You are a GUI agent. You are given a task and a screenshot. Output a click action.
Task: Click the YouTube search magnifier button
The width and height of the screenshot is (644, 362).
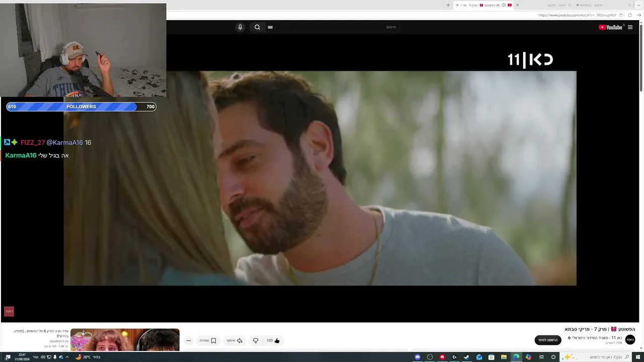(257, 27)
